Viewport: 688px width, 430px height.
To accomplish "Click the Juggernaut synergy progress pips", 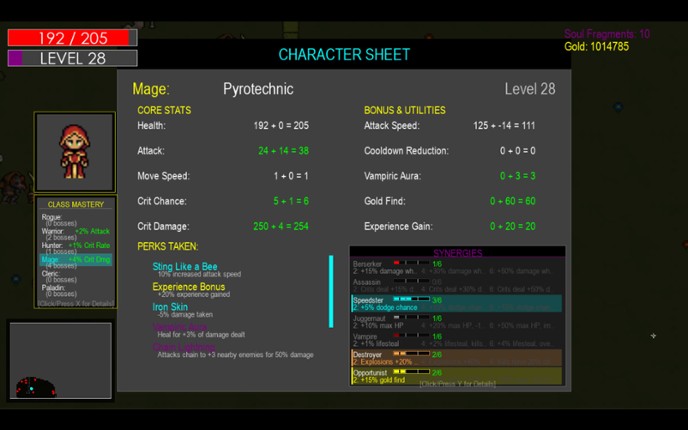I will click(411, 317).
